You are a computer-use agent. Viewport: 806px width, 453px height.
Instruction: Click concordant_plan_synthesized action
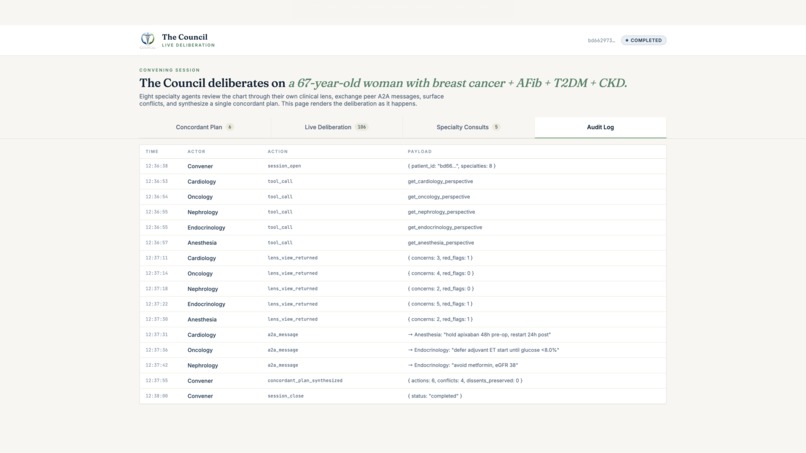[305, 380]
